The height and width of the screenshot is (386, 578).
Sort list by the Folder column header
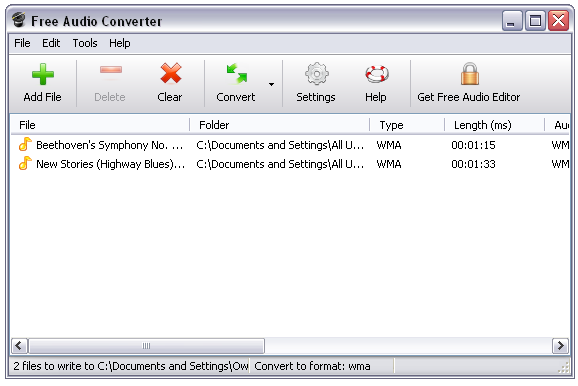coord(279,125)
